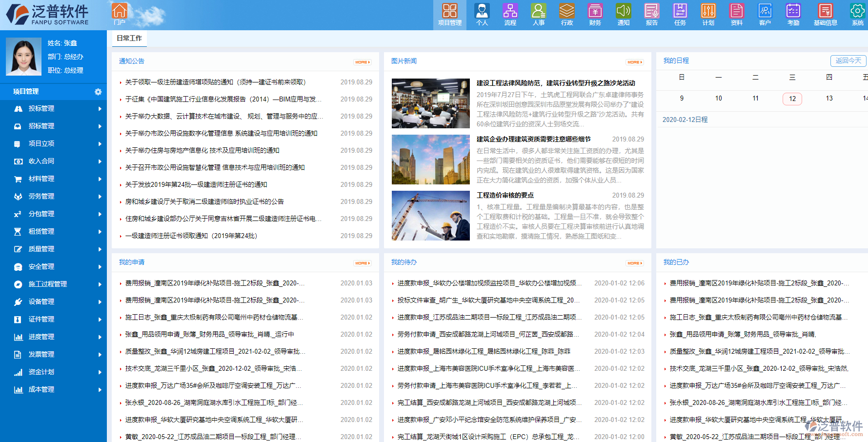Expand the 资金计划 menu arrow

point(100,372)
